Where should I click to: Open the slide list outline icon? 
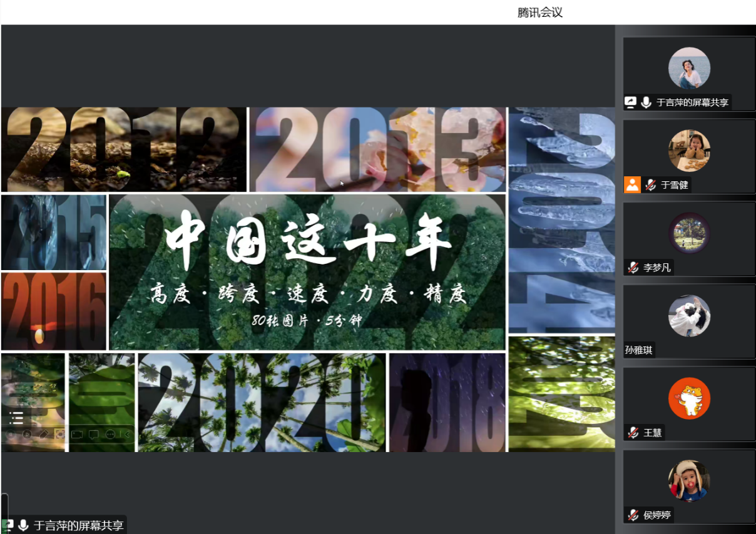pos(17,418)
